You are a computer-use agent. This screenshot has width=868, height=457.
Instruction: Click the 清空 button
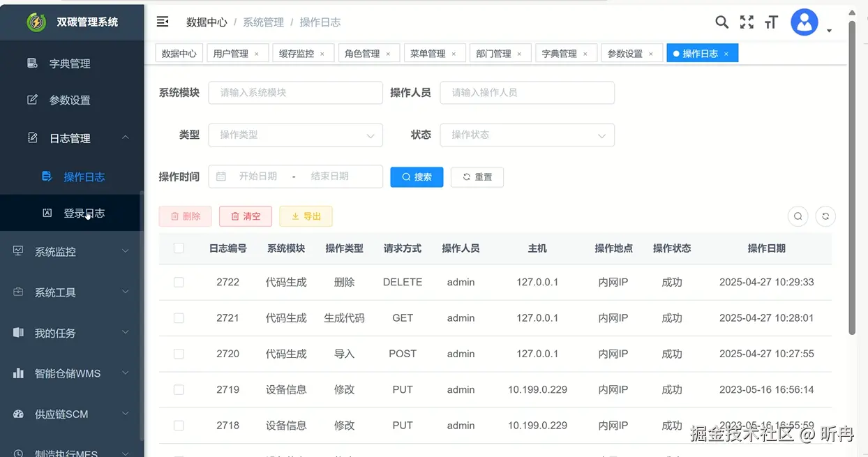coord(245,216)
